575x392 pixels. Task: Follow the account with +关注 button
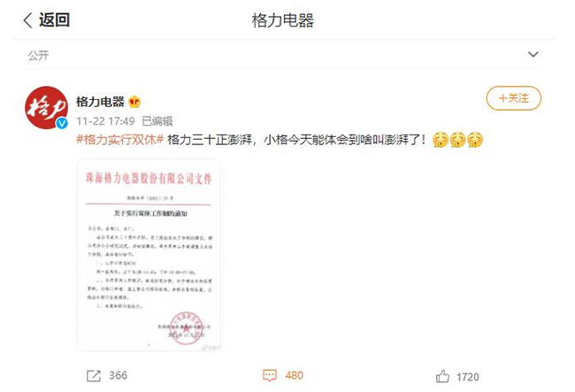[x=513, y=98]
